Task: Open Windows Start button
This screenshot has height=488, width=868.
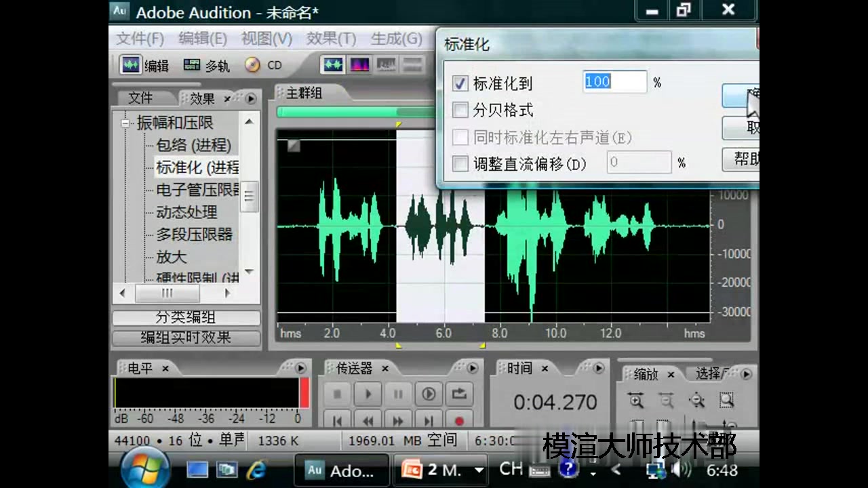Action: pos(145,469)
